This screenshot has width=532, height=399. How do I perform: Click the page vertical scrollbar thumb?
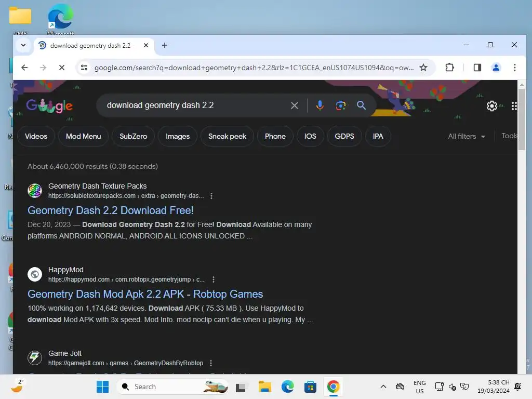tap(522, 119)
